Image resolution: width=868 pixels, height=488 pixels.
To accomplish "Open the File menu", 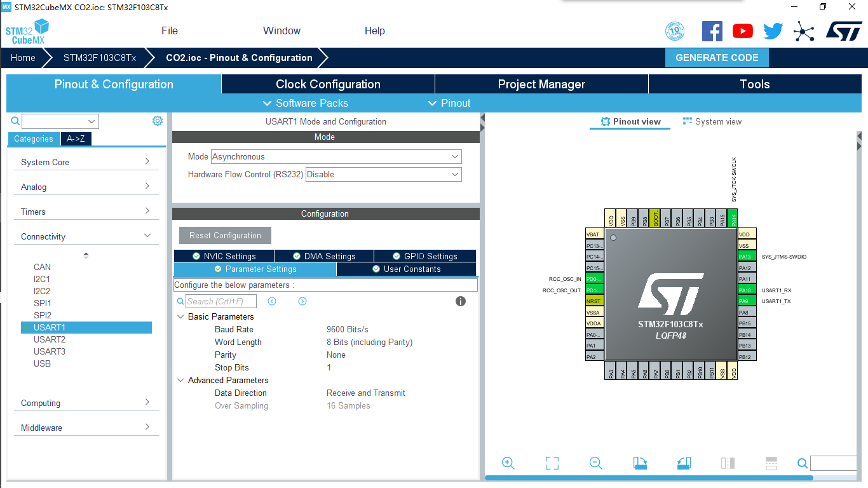I will click(170, 30).
